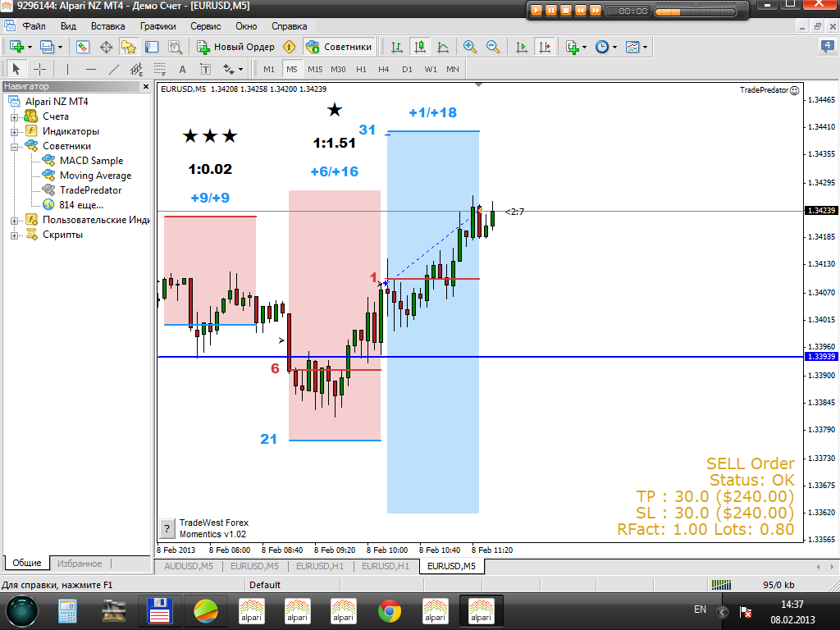This screenshot has width=840, height=630.
Task: Click the EN language indicator
Action: (x=700, y=609)
